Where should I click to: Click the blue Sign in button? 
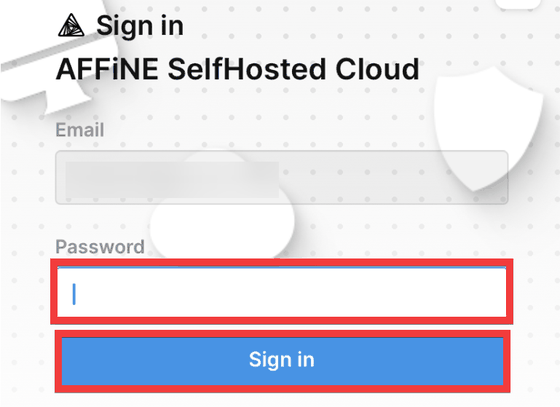(x=282, y=361)
